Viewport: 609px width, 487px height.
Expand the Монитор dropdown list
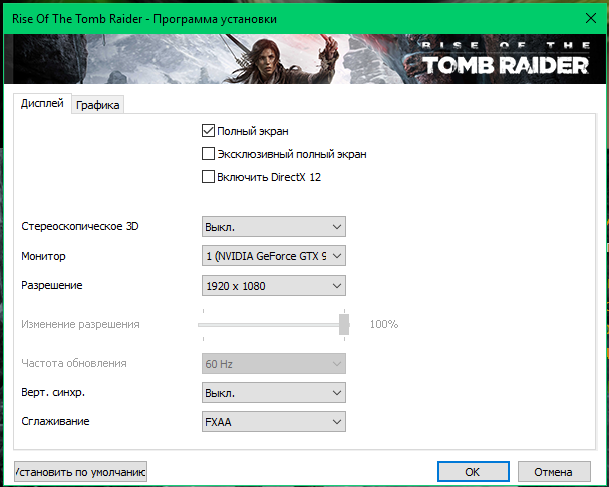pyautogui.click(x=274, y=256)
